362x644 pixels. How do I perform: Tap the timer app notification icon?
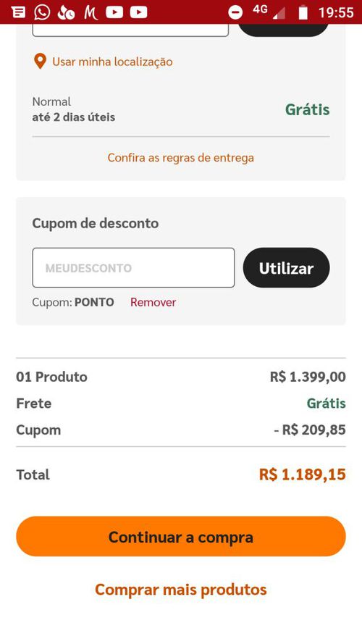click(x=66, y=13)
